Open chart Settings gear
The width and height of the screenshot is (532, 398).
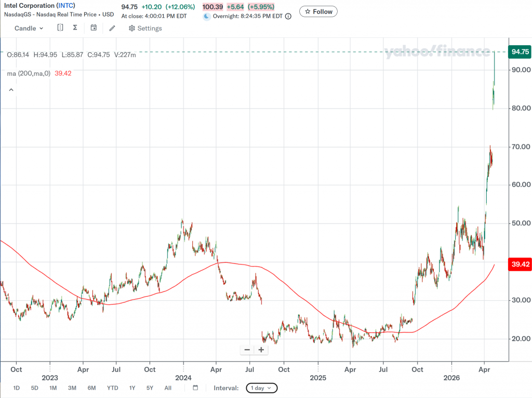coord(145,29)
